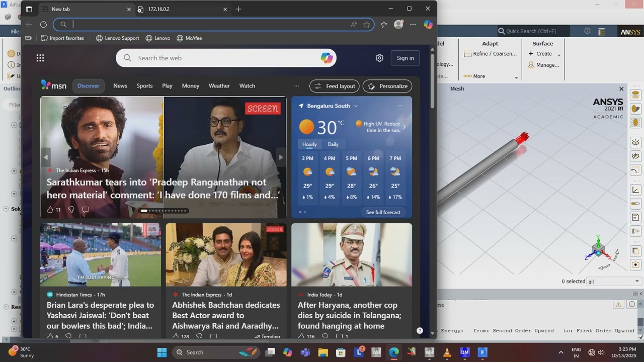Expand Ansys Surface Create dropdown arrow
This screenshot has width=644, height=362.
pyautogui.click(x=559, y=54)
